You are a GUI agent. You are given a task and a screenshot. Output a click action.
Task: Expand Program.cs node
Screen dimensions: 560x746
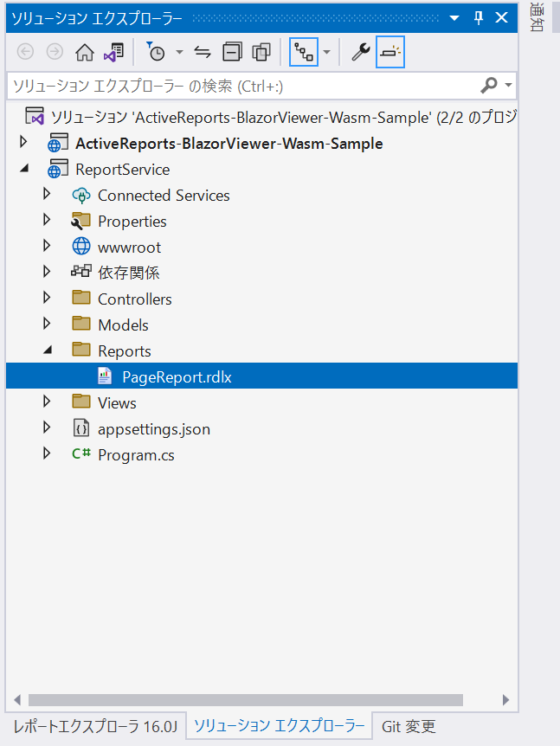click(x=47, y=453)
